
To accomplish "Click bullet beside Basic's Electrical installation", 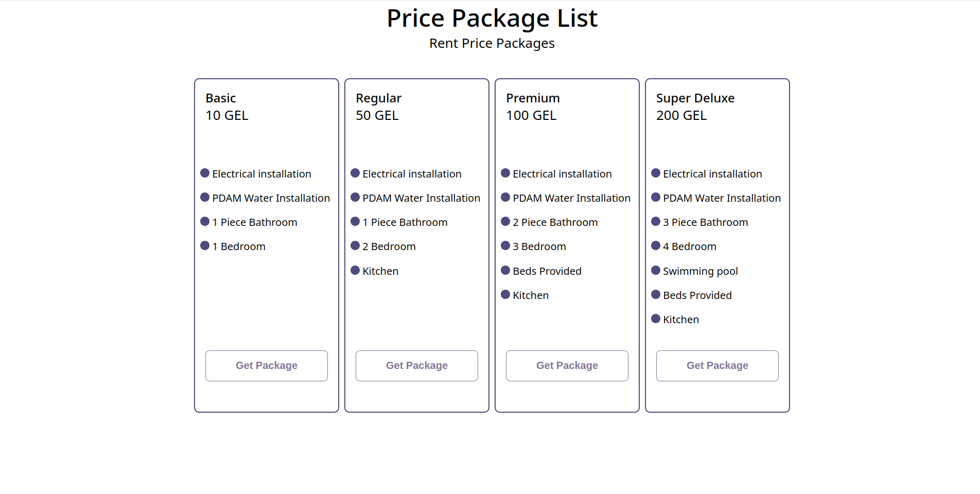I will (x=205, y=173).
